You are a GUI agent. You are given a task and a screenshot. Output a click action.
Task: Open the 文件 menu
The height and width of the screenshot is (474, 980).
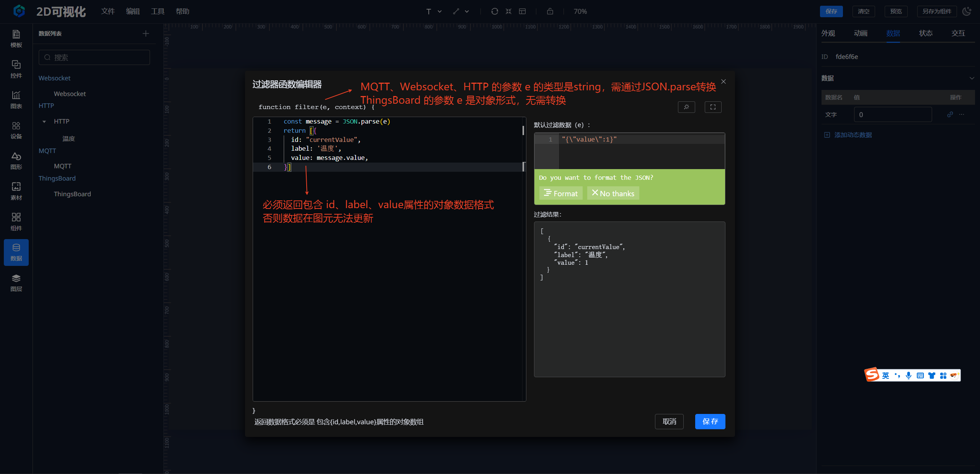click(108, 11)
